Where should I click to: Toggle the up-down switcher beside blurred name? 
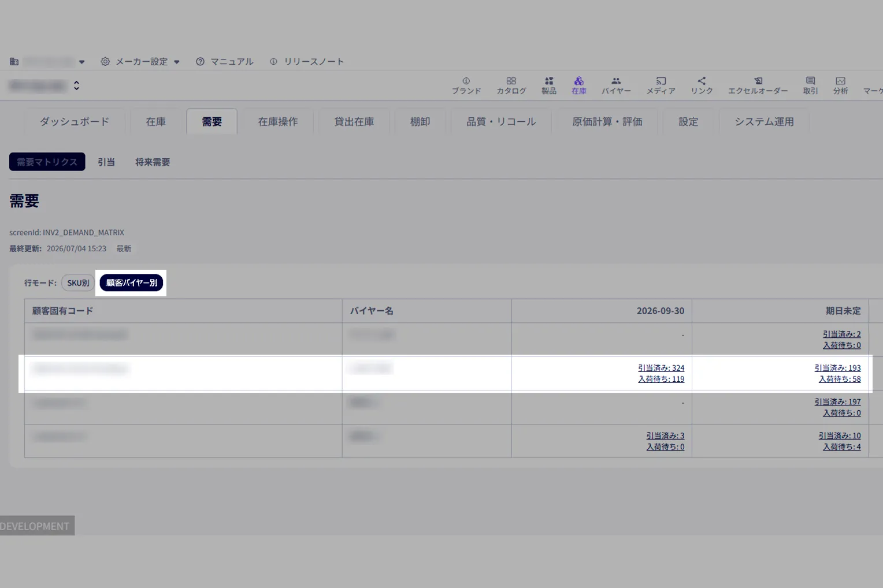[x=76, y=85]
